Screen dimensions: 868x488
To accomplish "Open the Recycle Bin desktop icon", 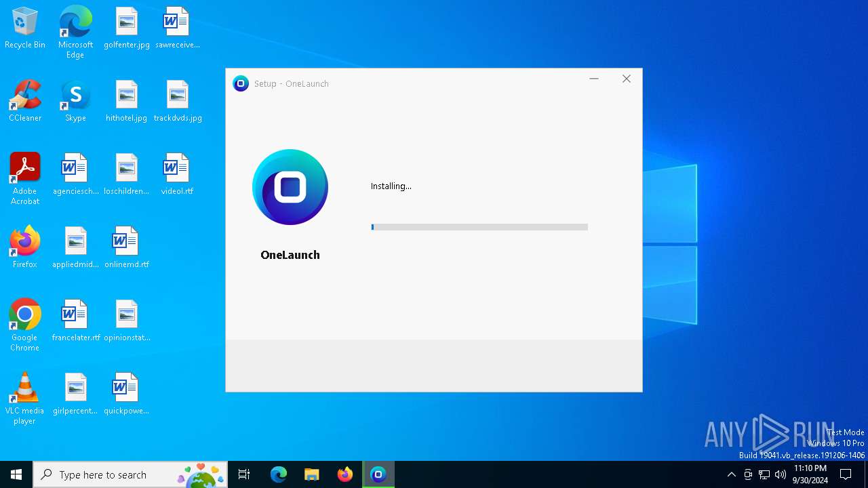I will coord(25,28).
